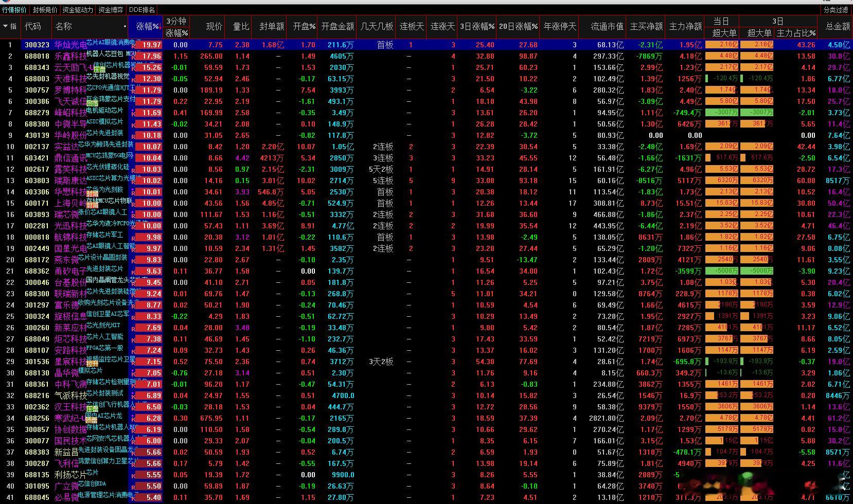Click the 回落 tag on 飞天诚信 row
853x504 pixels.
(x=92, y=103)
